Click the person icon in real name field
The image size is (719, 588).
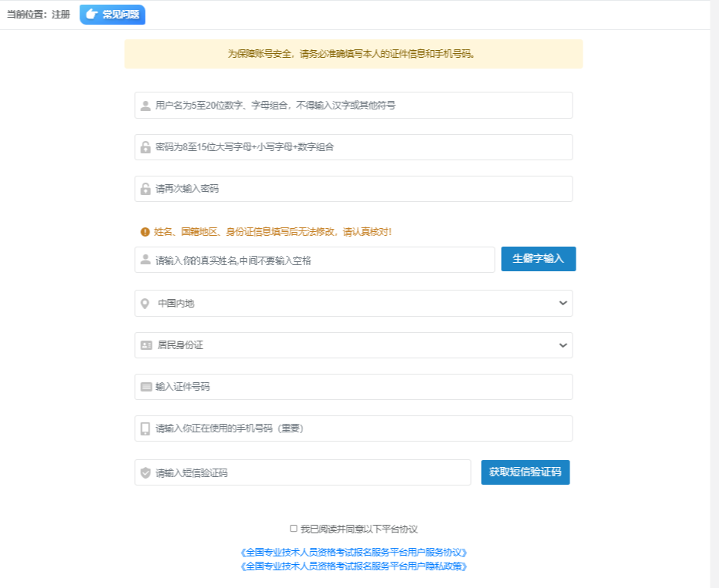[146, 260]
